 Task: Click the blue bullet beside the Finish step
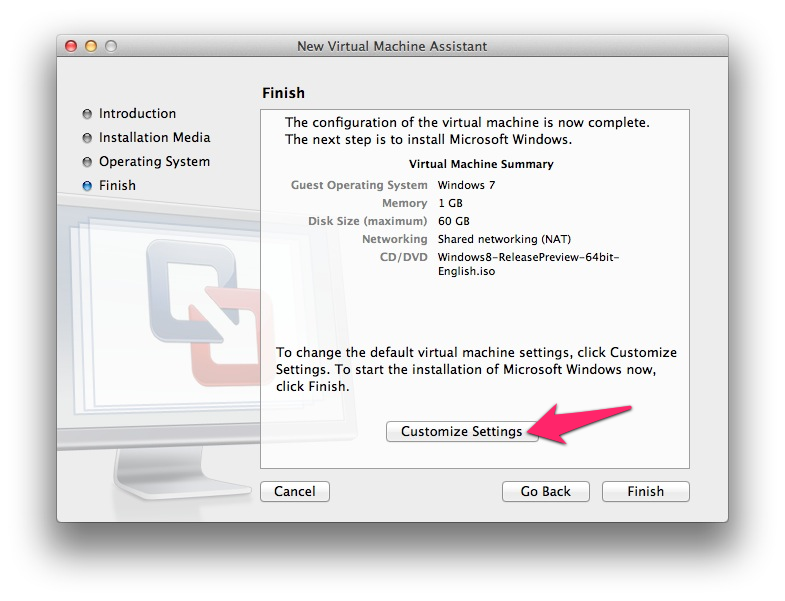(x=87, y=186)
